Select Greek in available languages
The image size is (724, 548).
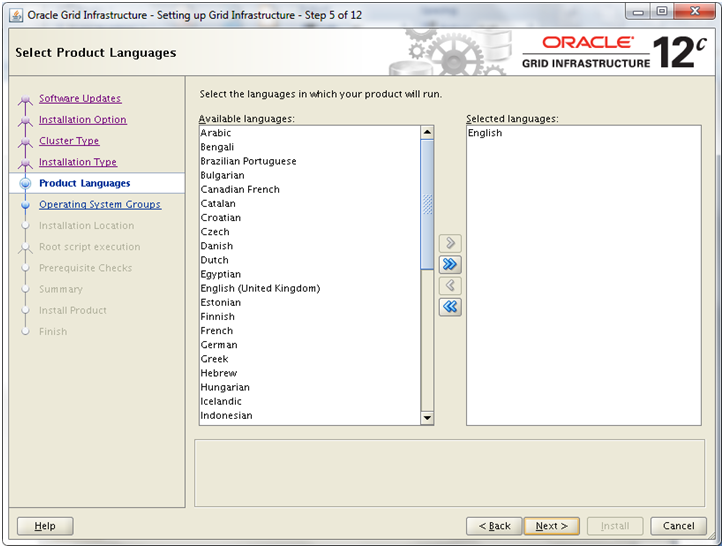tap(310, 359)
